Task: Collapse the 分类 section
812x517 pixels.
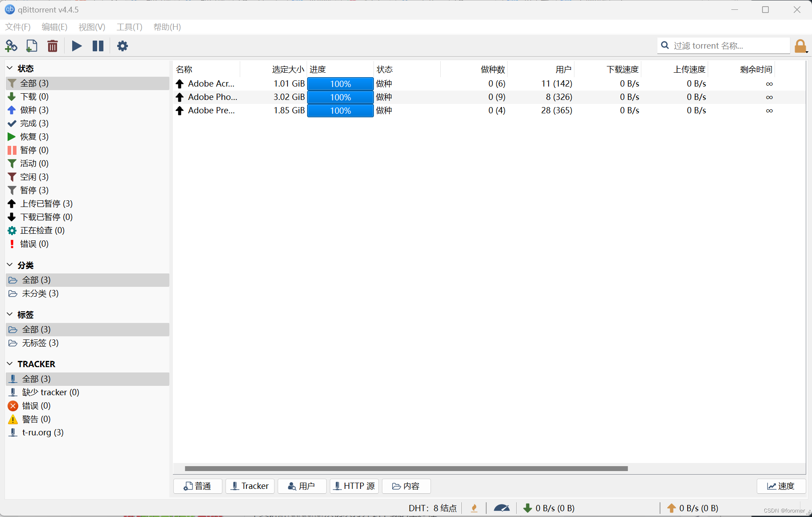Action: pos(10,265)
